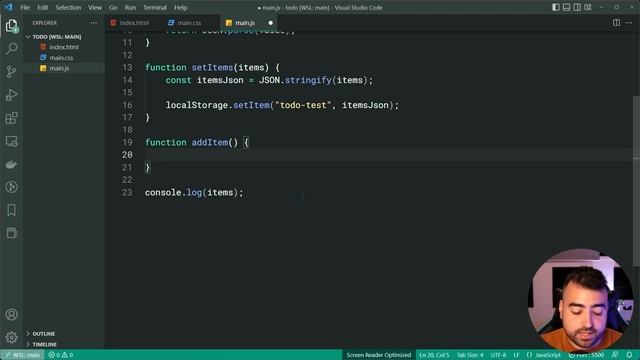Open the Go menu

click(x=113, y=7)
